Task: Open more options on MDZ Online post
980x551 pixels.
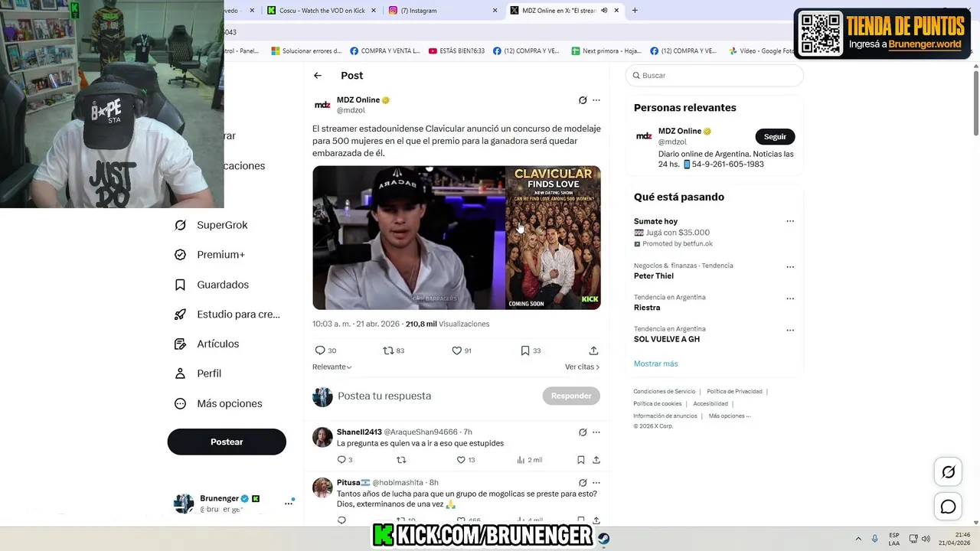Action: pos(596,100)
